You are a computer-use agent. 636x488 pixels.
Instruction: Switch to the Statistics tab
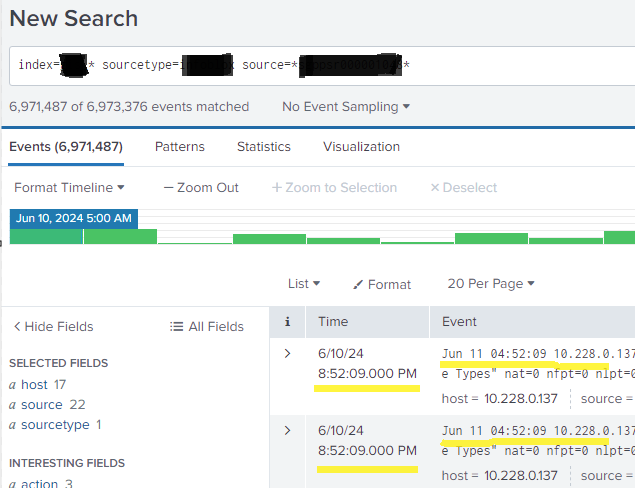[263, 146]
